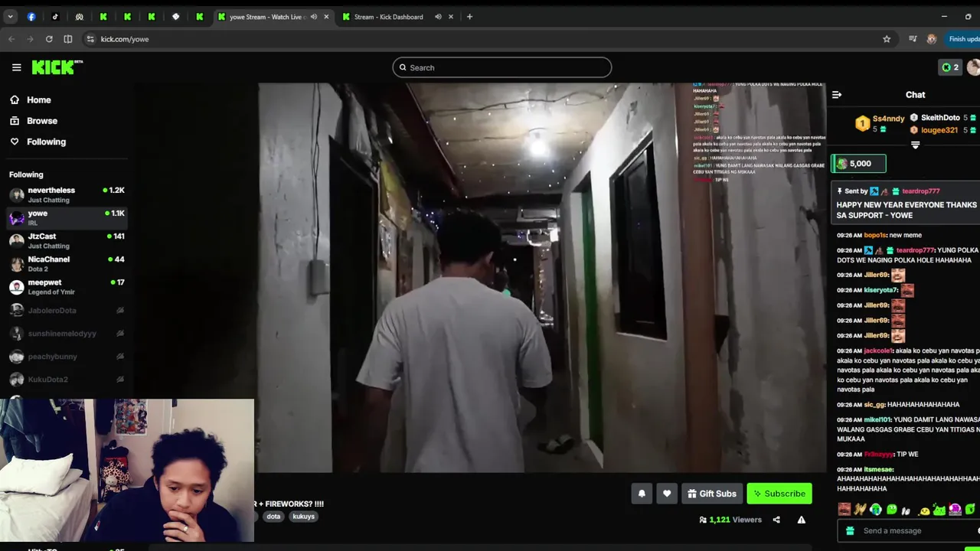
Task: Click teardrop777 in pinned message
Action: pos(920,191)
